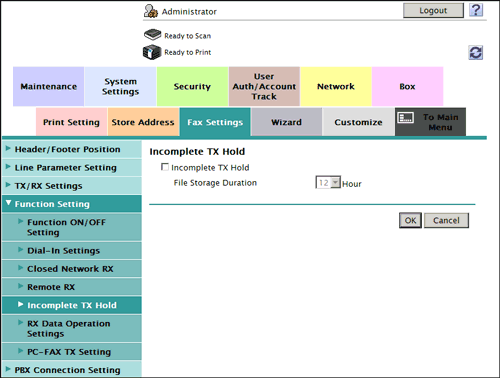Open PC-FAX TX Setting

(x=72, y=352)
